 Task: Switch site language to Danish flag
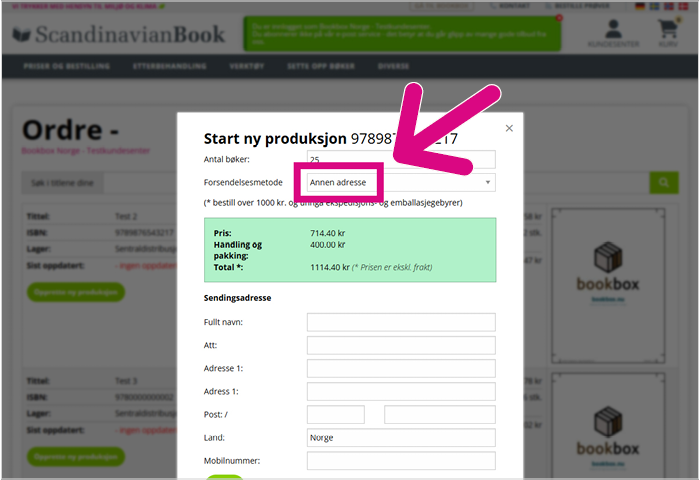(683, 6)
